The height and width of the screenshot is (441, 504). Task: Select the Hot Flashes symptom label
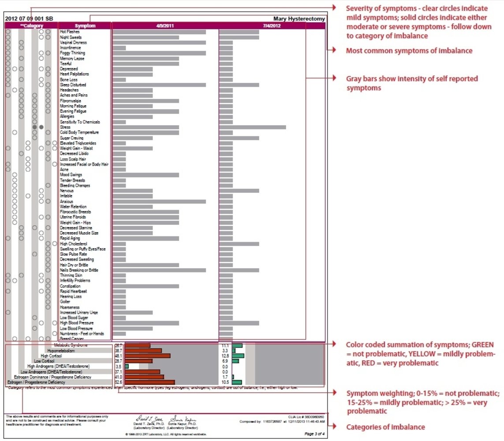coord(69,31)
